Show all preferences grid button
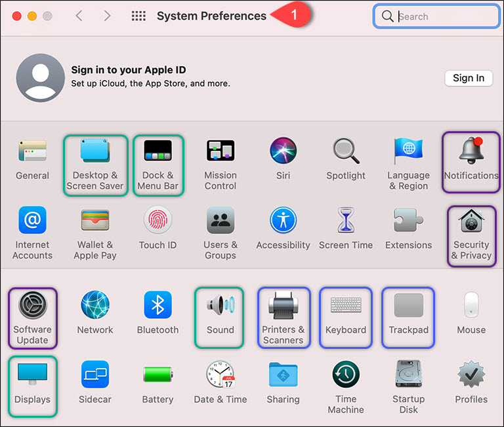Viewport: 504px width, 427px height. pyautogui.click(x=138, y=16)
